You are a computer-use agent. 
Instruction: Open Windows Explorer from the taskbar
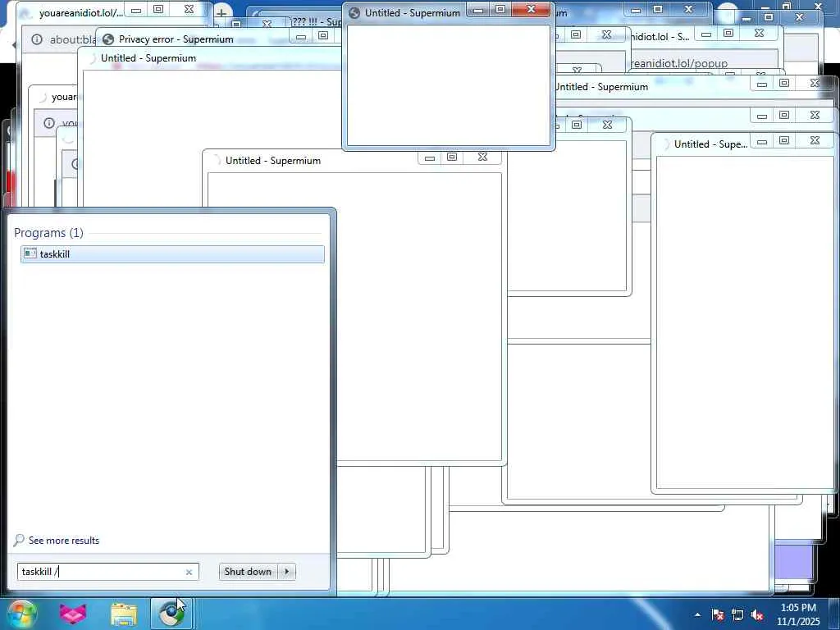pyautogui.click(x=124, y=614)
